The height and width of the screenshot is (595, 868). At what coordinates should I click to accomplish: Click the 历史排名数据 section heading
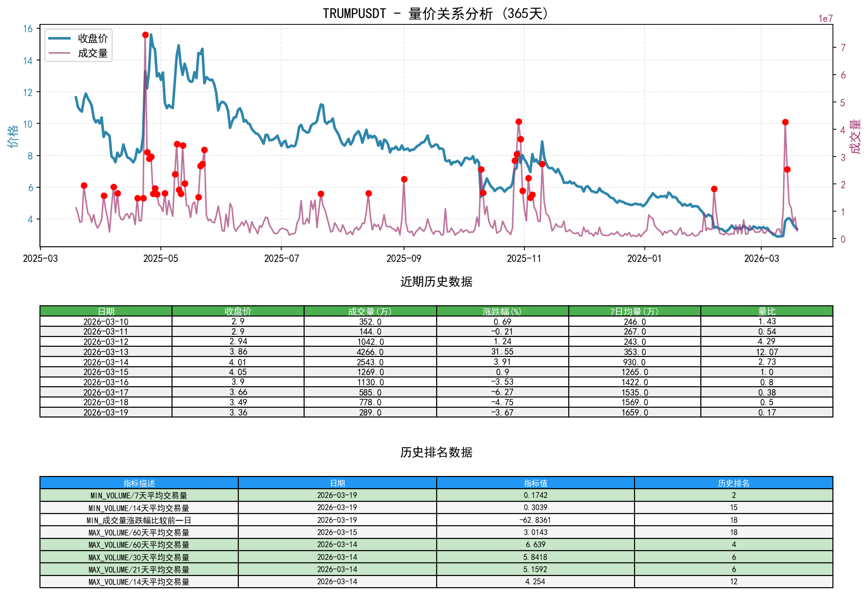[436, 453]
